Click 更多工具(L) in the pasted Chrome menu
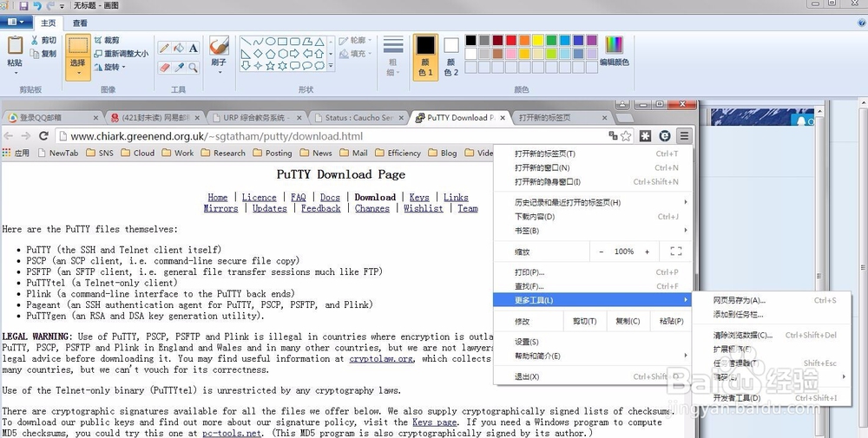Screen dimensions: 868x438 pos(592,300)
